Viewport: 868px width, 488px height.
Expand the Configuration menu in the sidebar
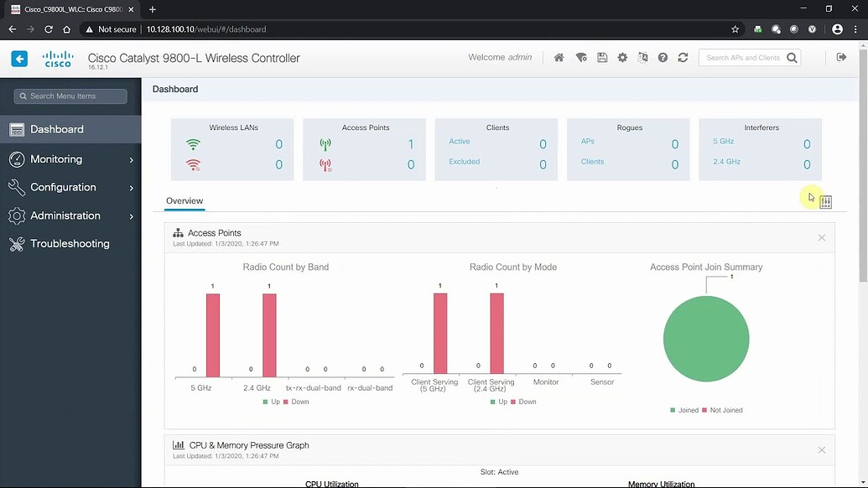tap(58, 187)
